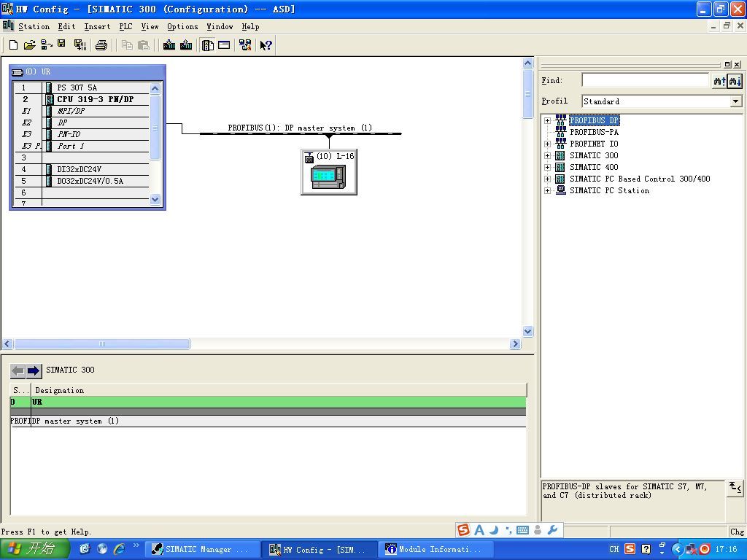Viewport: 747px width, 560px height.
Task: Open the PLC menu
Action: tap(125, 27)
